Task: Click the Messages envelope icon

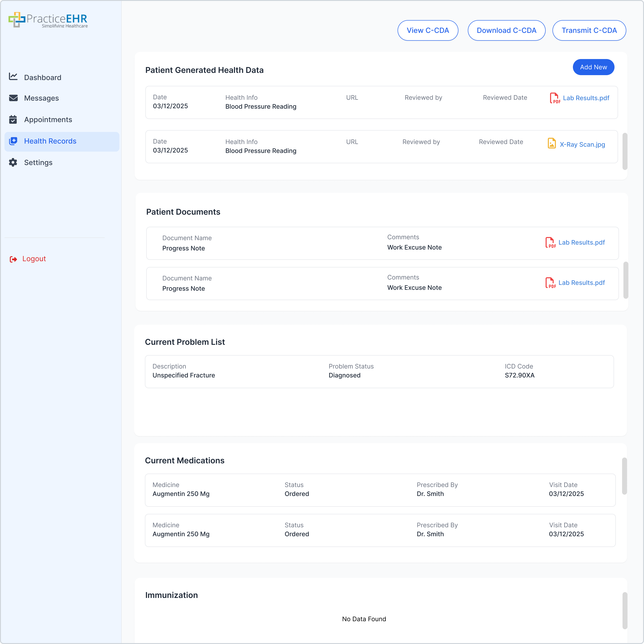Action: pyautogui.click(x=13, y=98)
